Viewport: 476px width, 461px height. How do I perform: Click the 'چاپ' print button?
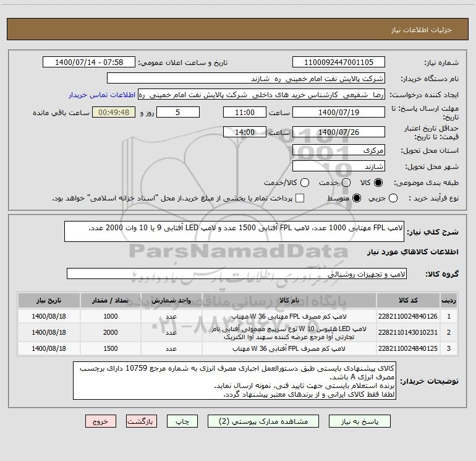[182, 421]
